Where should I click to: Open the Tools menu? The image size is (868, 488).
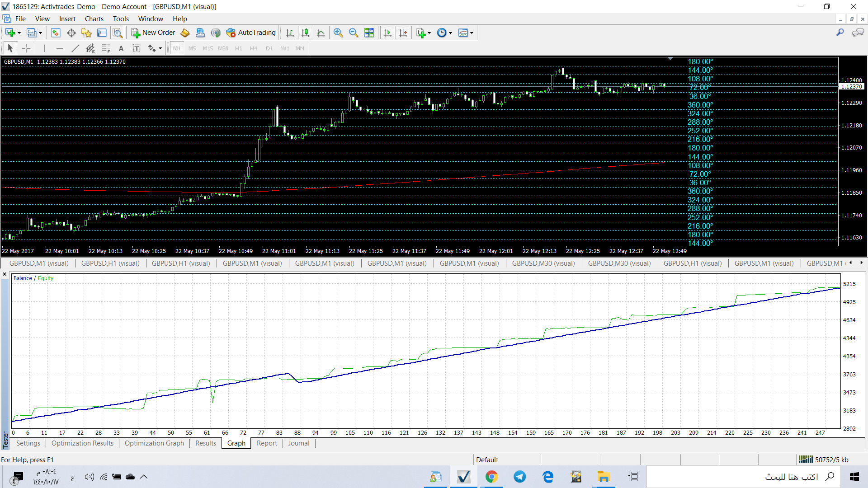click(x=121, y=19)
